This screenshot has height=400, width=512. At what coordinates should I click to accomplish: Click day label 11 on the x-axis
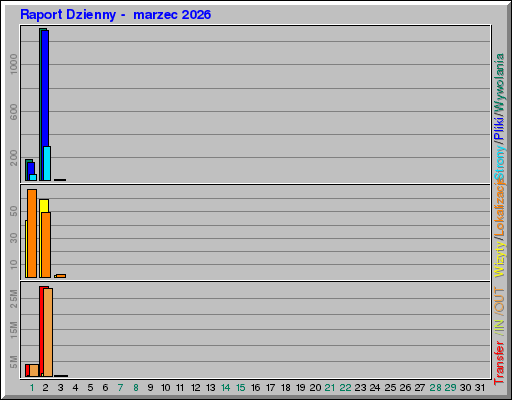pyautogui.click(x=180, y=388)
